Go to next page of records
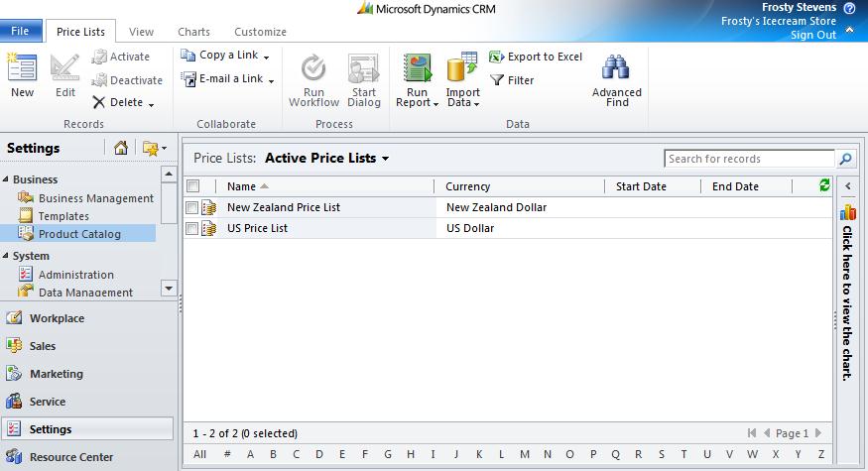This screenshot has height=471, width=868. click(818, 432)
